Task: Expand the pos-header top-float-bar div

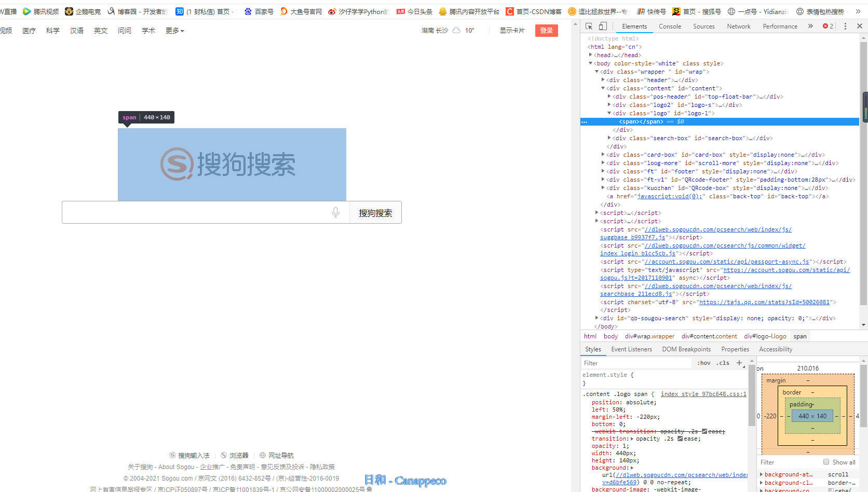Action: [x=609, y=97]
